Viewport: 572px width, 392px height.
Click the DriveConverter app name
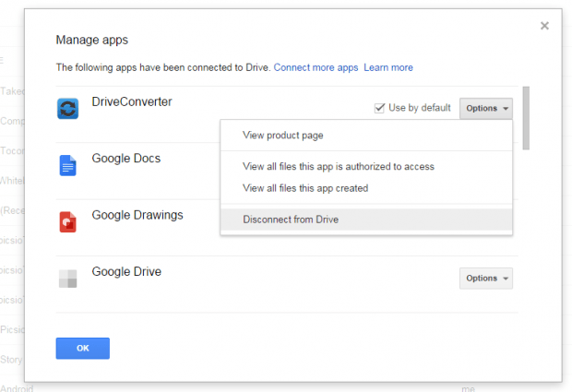coord(132,101)
